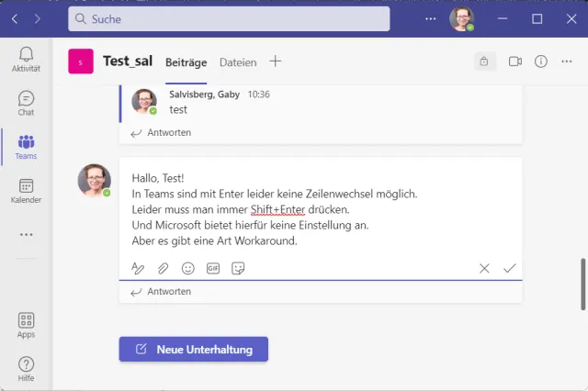588x391 pixels.
Task: Open the Apps store in sidebar
Action: [26, 326]
